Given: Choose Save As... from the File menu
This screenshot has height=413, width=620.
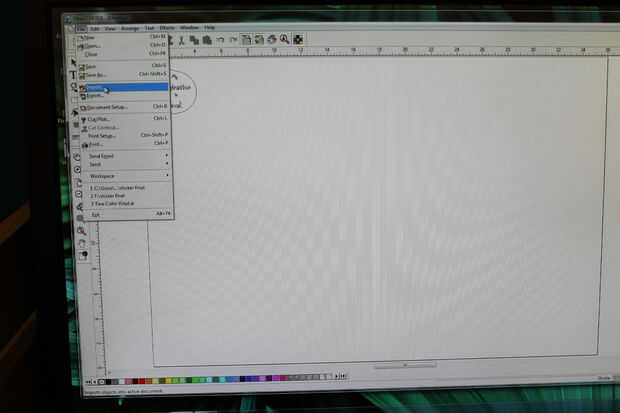Looking at the screenshot, I should coord(123,75).
